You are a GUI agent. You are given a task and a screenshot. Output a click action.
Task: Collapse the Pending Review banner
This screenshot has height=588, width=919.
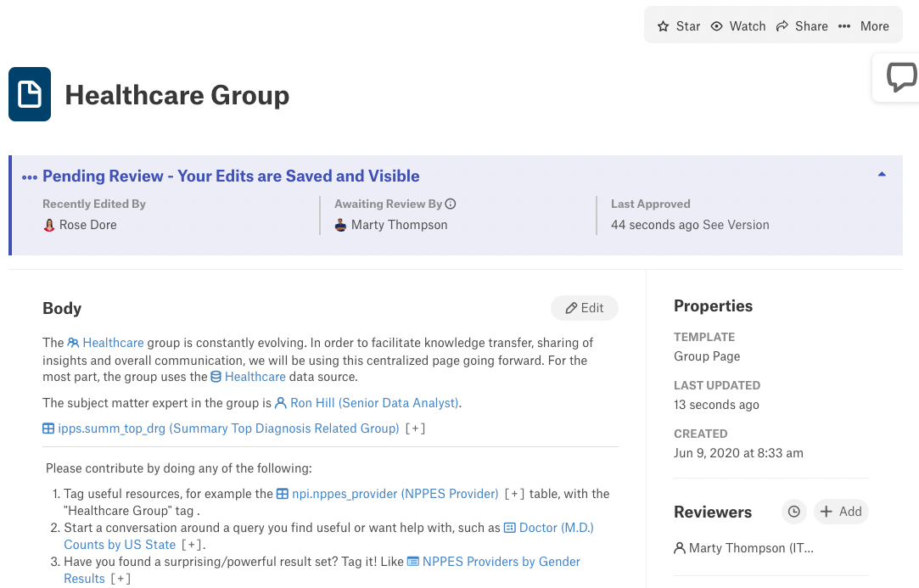point(882,174)
